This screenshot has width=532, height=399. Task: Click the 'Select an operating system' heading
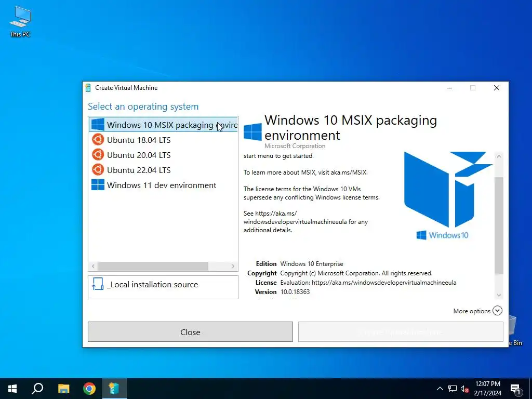(x=143, y=107)
